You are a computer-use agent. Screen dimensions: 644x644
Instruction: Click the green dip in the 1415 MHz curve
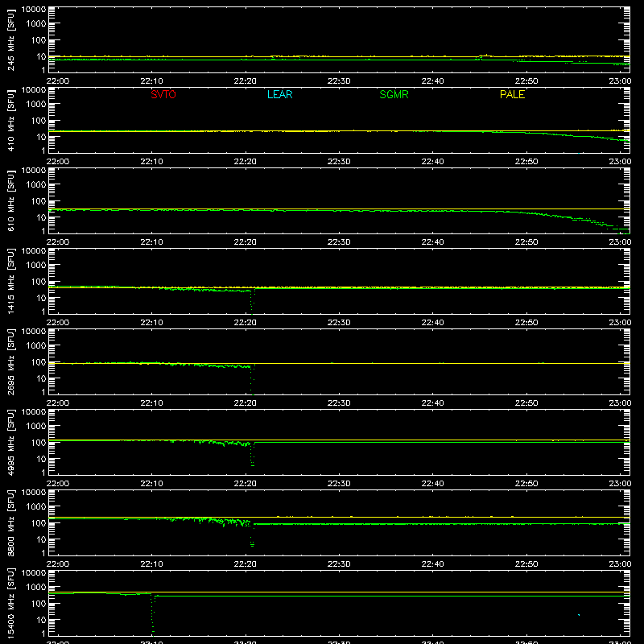point(252,302)
